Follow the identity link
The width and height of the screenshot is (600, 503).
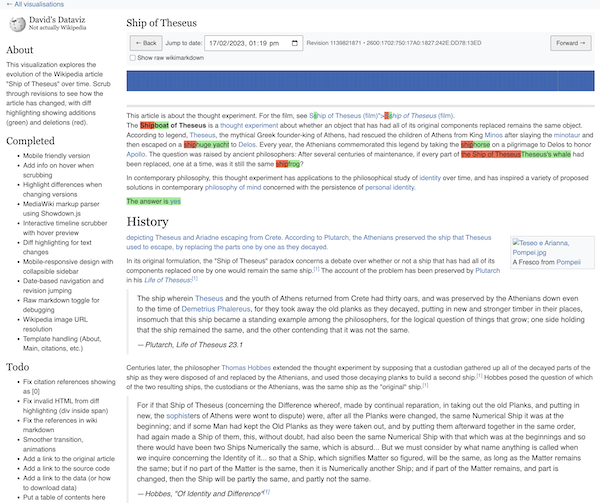click(x=430, y=178)
